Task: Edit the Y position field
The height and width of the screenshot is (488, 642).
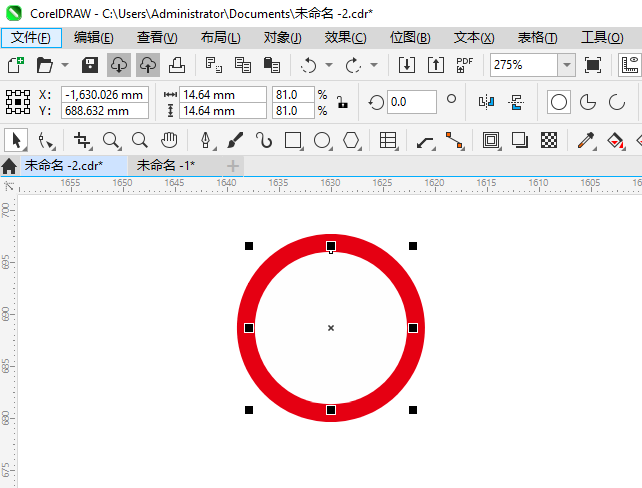Action: point(105,111)
